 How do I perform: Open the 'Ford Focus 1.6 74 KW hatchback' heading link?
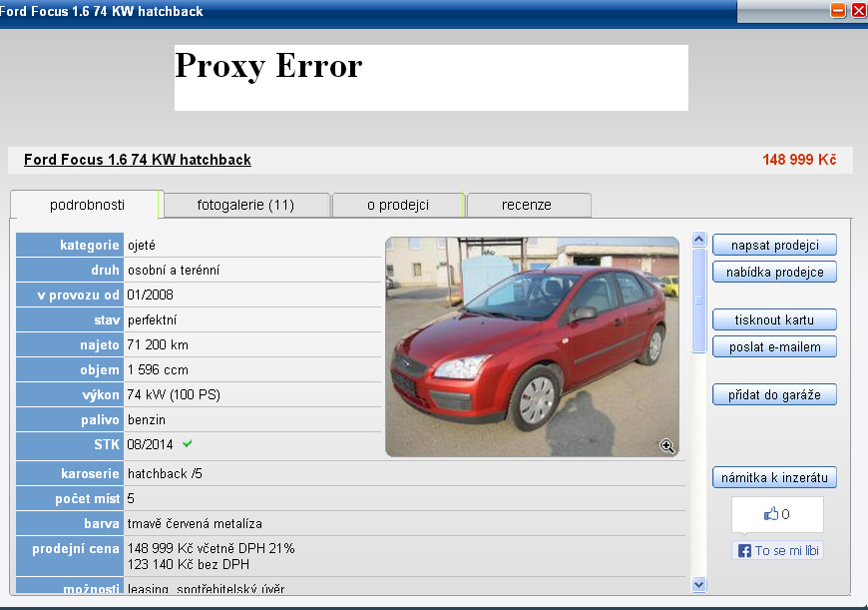pyautogui.click(x=138, y=160)
